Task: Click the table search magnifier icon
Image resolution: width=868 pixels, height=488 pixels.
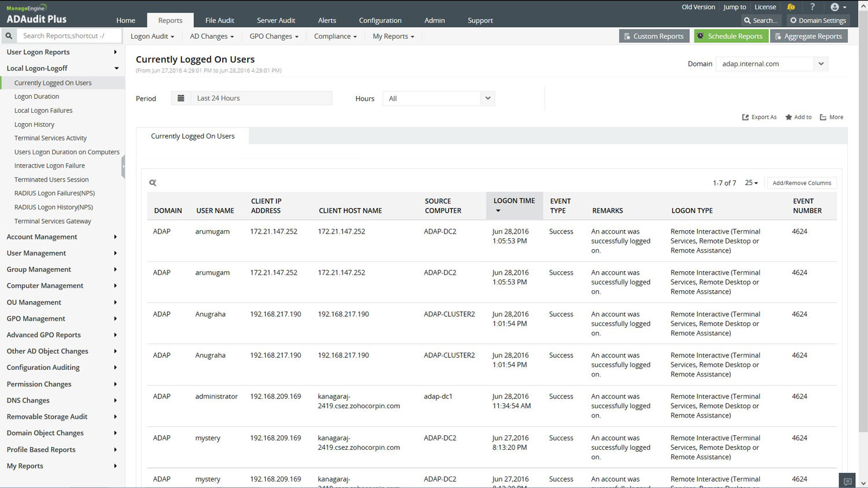Action: click(153, 183)
